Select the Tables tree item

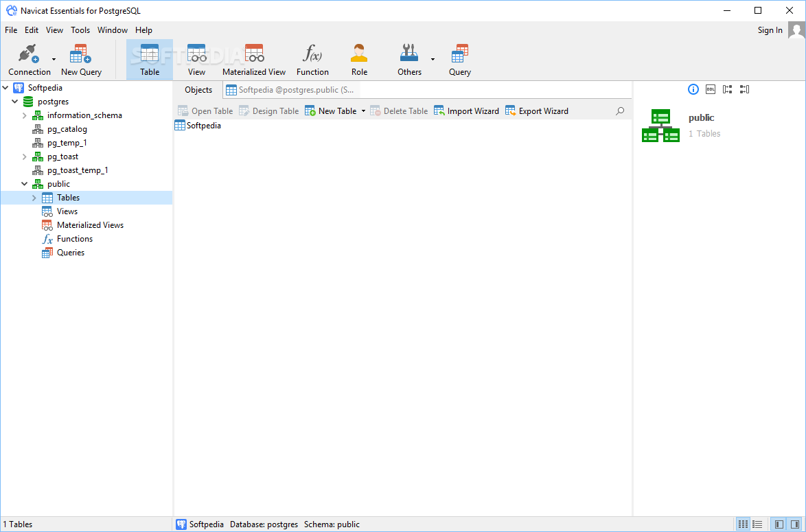pyautogui.click(x=69, y=198)
